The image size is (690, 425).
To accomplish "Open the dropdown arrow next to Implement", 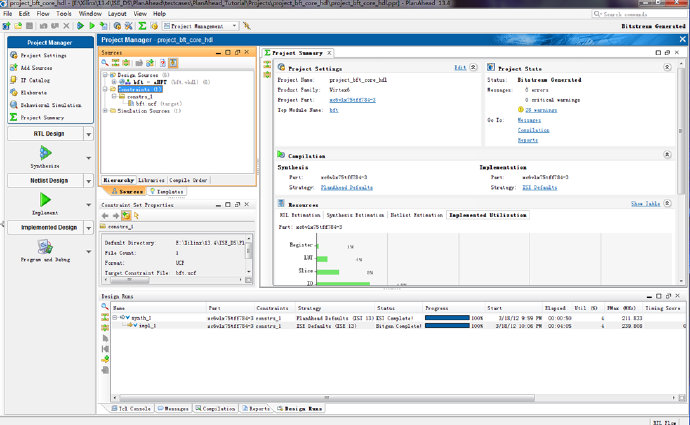I will click(88, 205).
